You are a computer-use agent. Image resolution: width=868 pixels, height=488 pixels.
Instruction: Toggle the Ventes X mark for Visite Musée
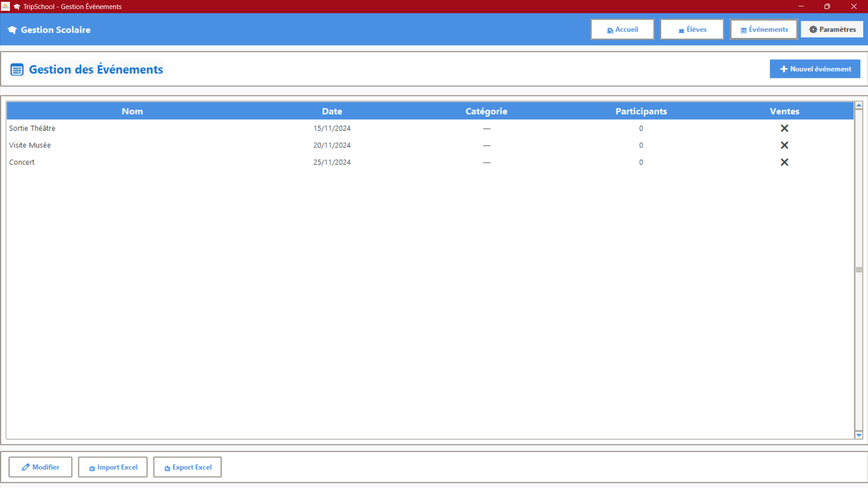784,145
